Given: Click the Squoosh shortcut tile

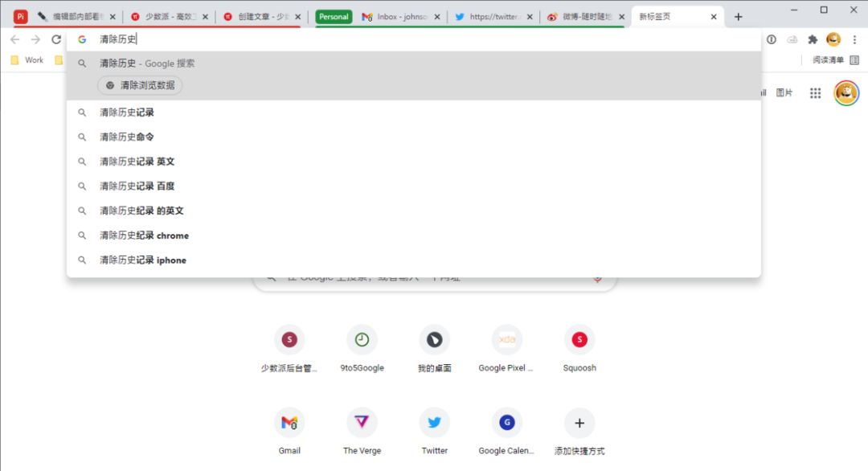Looking at the screenshot, I should pyautogui.click(x=579, y=348).
